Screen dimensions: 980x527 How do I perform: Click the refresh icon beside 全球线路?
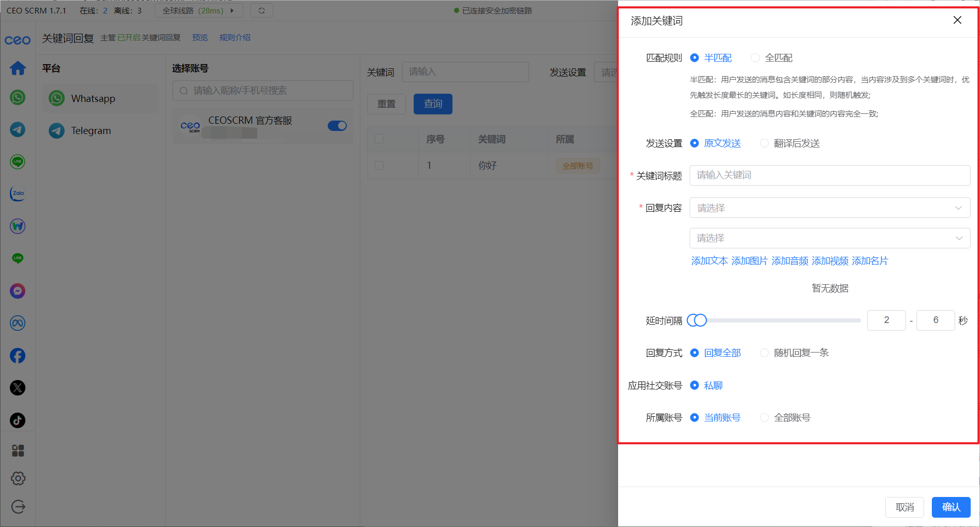tap(261, 10)
